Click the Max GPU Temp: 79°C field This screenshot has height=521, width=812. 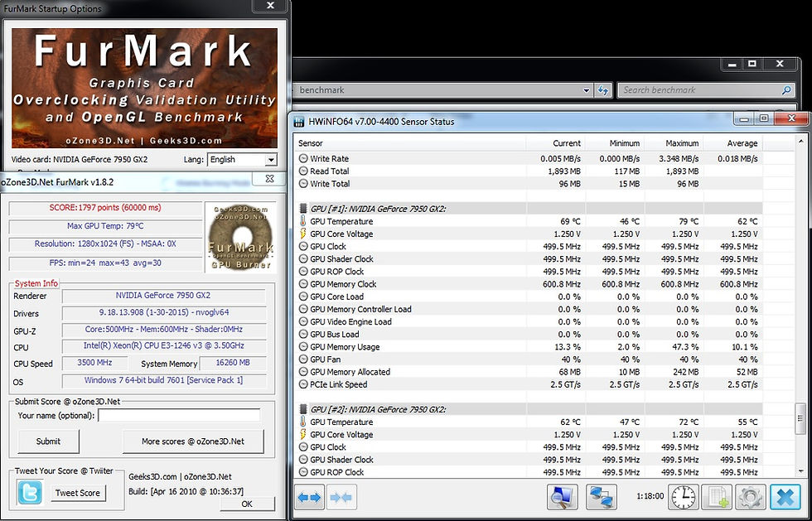(105, 226)
